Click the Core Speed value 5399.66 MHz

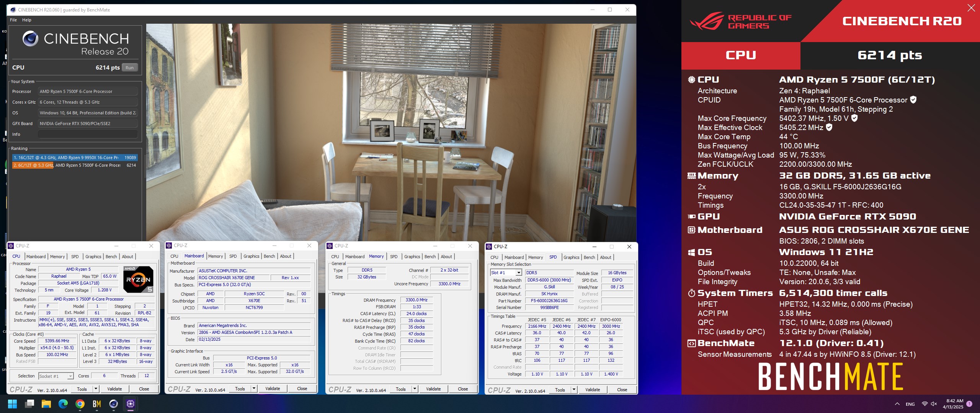(57, 341)
